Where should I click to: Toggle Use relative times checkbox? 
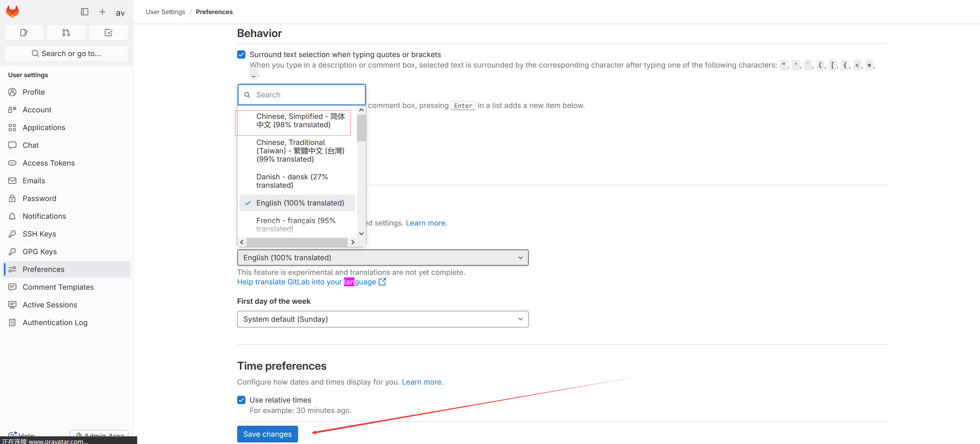point(241,400)
